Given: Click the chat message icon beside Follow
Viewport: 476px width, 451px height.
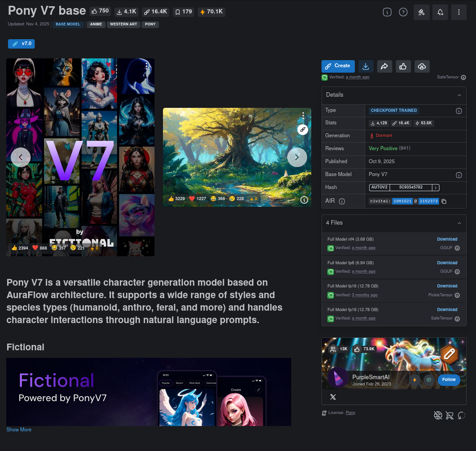Looking at the screenshot, I should pyautogui.click(x=429, y=380).
